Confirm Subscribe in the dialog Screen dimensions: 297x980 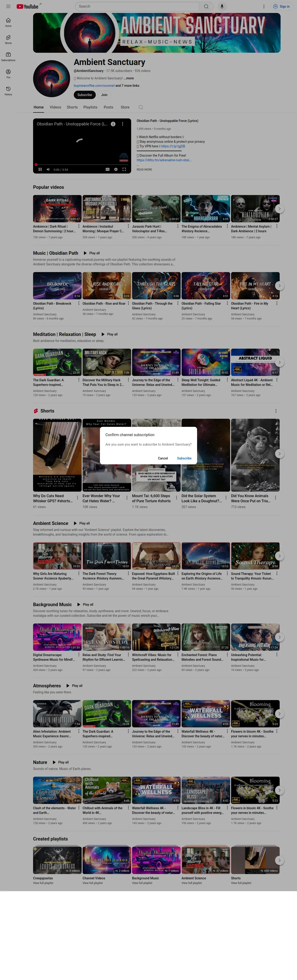[x=184, y=459]
